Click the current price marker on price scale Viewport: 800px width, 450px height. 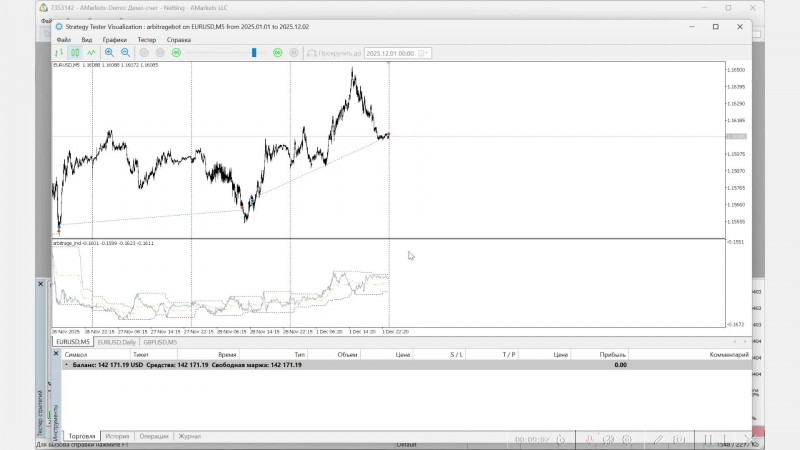coord(736,137)
